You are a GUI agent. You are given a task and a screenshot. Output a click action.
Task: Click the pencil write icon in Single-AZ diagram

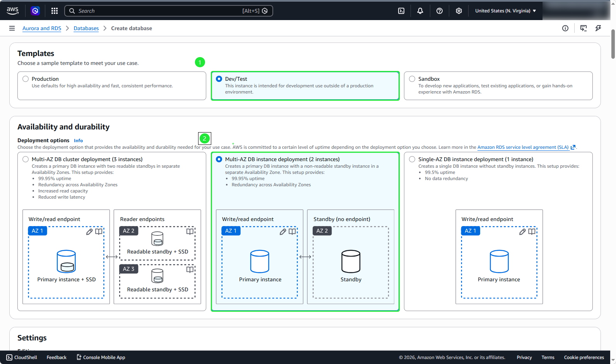(522, 231)
